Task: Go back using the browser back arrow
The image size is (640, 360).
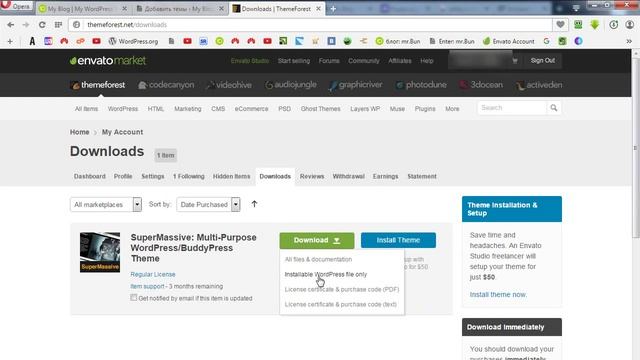Action: [x=11, y=25]
